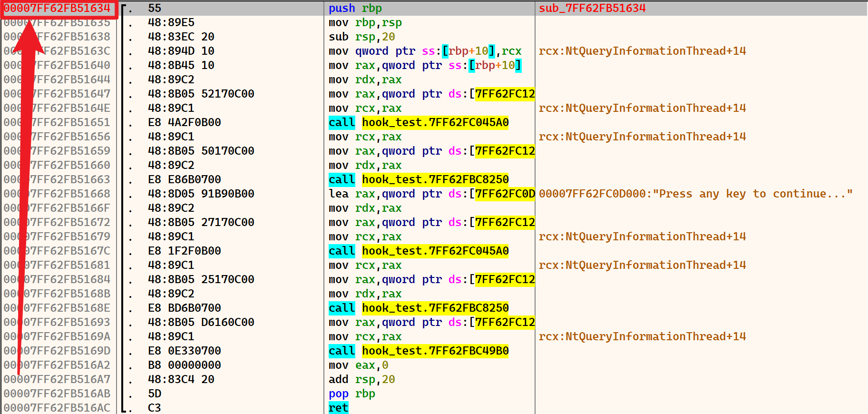Select address 00007FF62FB516AC

click(x=57, y=408)
